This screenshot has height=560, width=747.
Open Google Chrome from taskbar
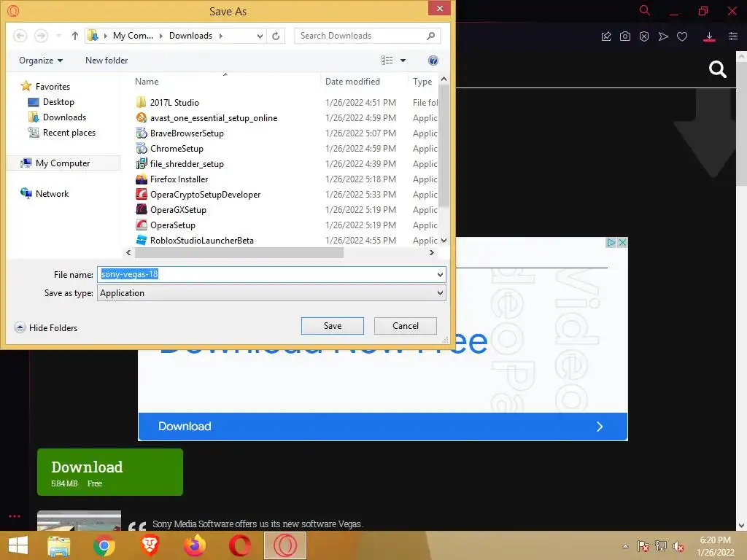coord(104,545)
